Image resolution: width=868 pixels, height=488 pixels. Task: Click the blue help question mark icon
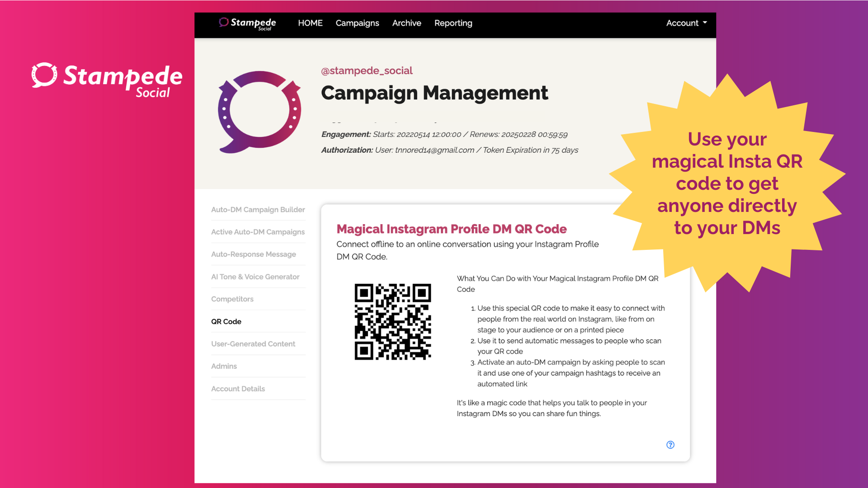pos(670,445)
